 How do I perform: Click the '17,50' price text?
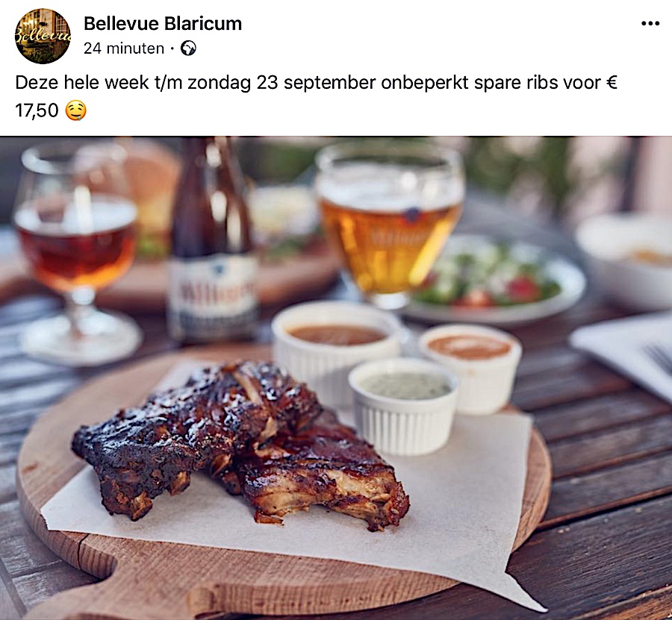coord(37,110)
